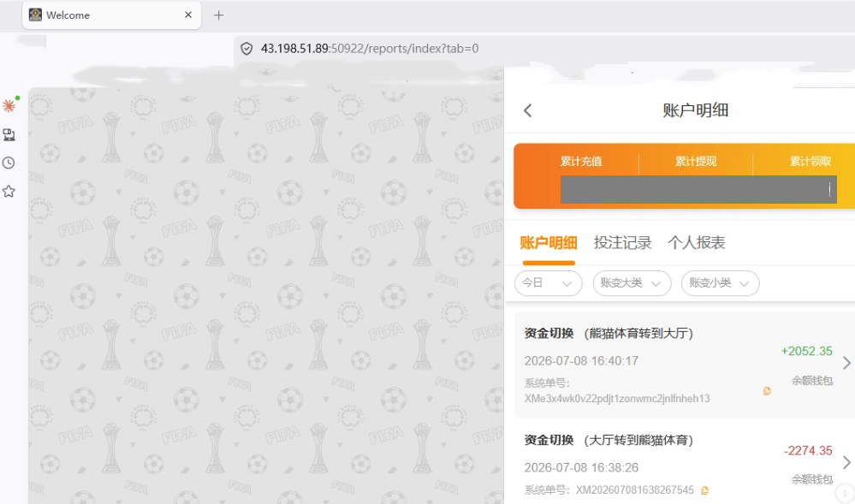This screenshot has height=504, width=855.
Task: Open details arrow for +2052.35 transaction
Action: 846,363
